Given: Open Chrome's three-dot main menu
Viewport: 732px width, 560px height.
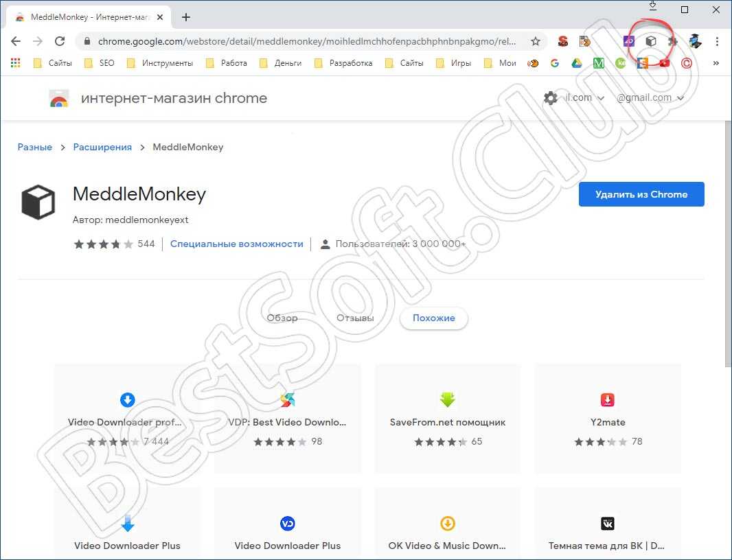Looking at the screenshot, I should click(717, 41).
